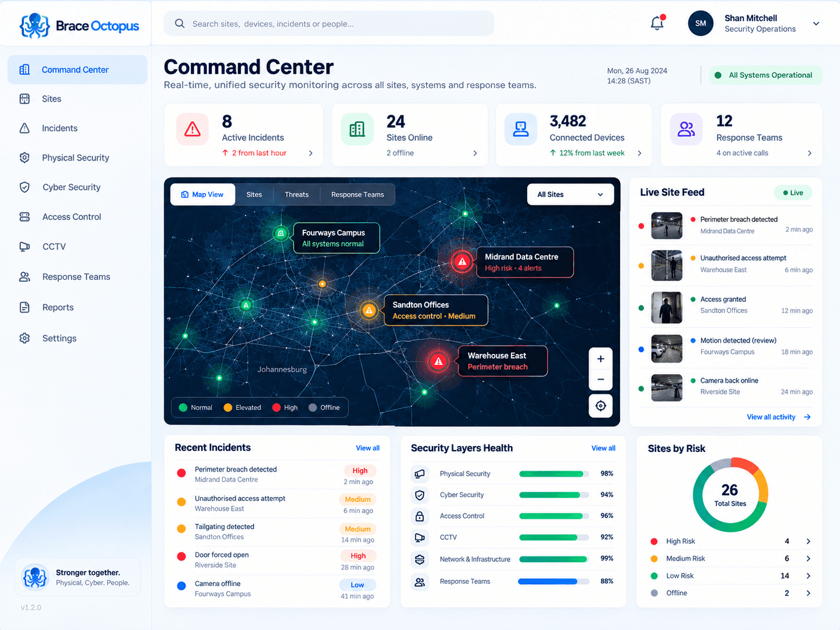Open the All Sites dropdown

(x=570, y=194)
